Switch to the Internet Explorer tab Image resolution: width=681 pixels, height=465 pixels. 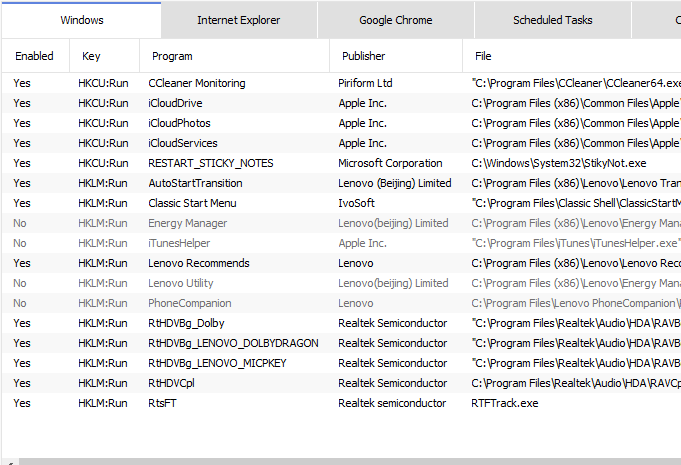tap(238, 20)
